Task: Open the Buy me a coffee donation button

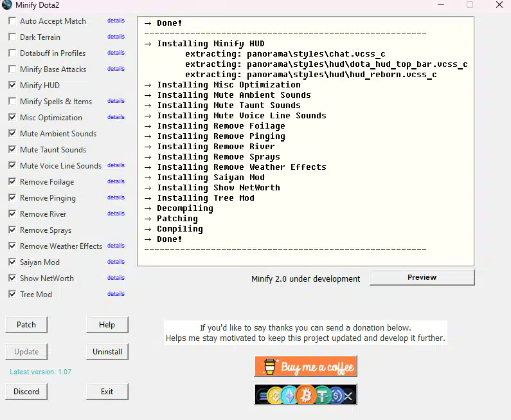Action: [x=306, y=366]
